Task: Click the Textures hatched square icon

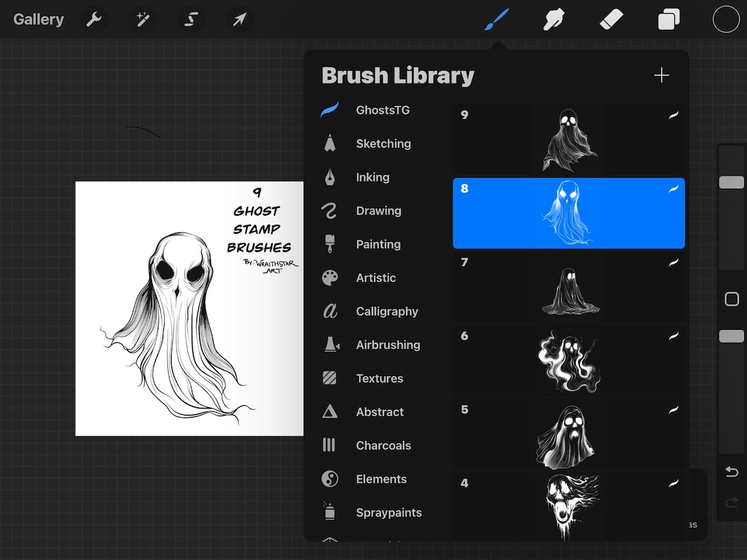Action: [x=329, y=378]
